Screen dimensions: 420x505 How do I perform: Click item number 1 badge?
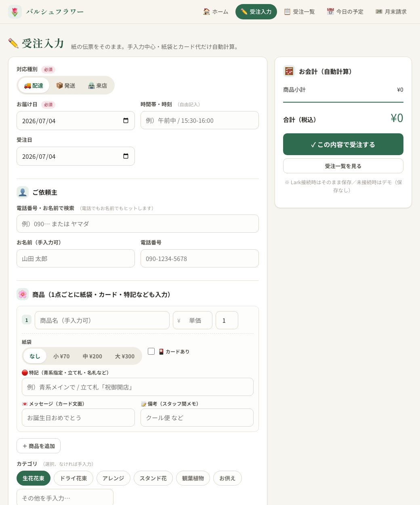(x=27, y=320)
